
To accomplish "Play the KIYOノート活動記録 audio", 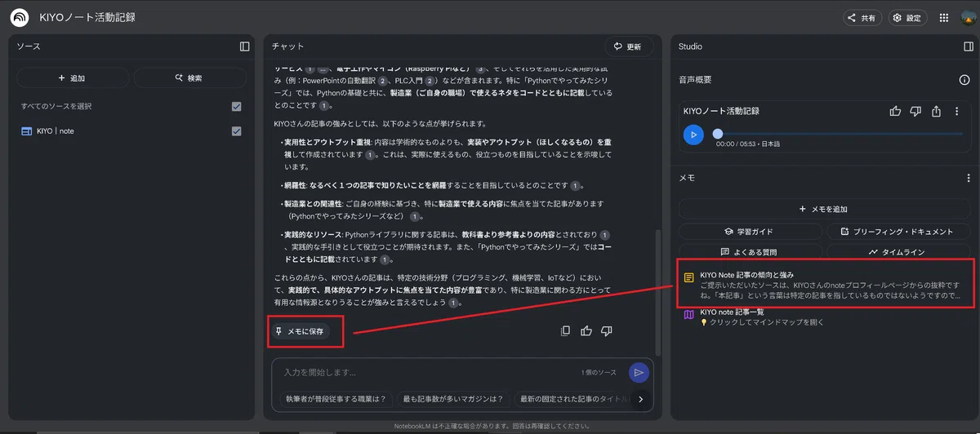I will pos(693,135).
